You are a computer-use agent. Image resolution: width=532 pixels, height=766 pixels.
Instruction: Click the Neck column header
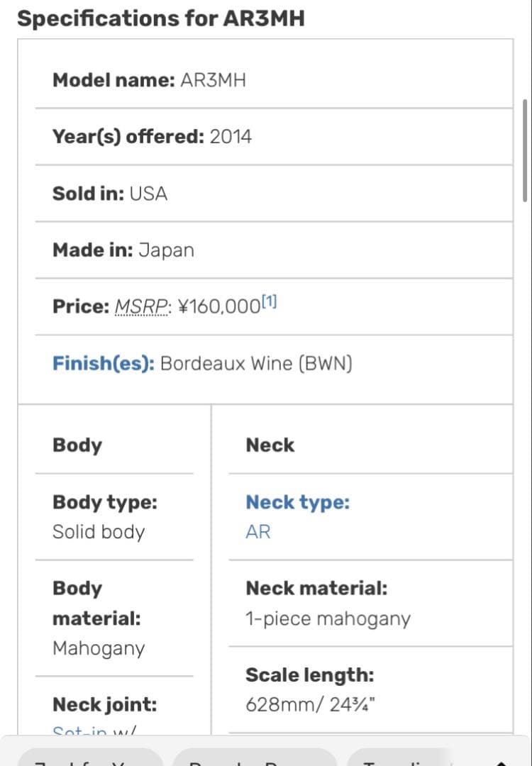point(270,445)
